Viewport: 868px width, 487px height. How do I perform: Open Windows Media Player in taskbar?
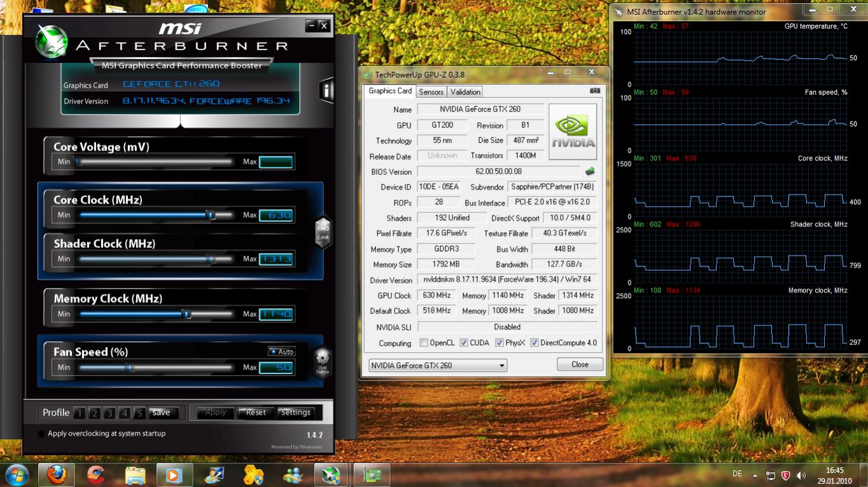click(173, 475)
